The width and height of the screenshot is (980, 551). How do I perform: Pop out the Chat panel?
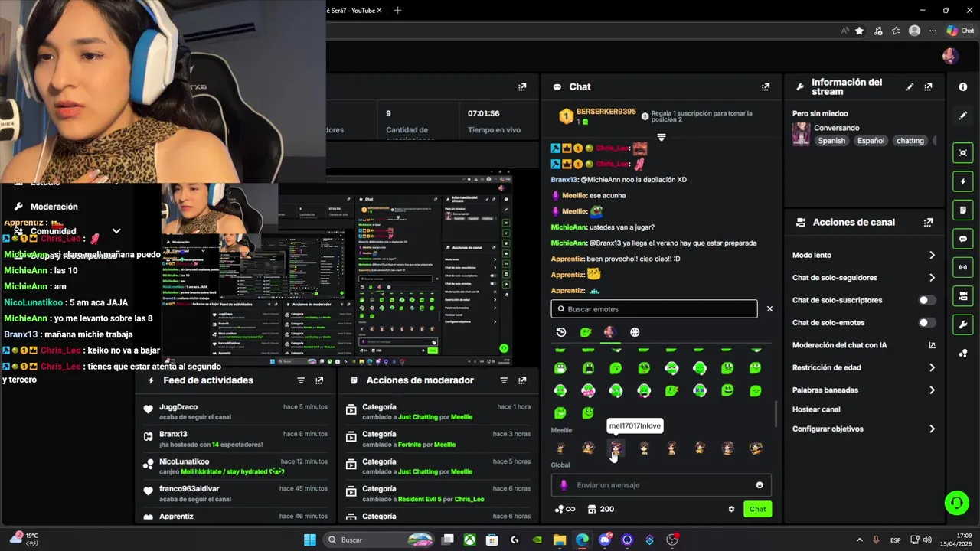coord(765,87)
